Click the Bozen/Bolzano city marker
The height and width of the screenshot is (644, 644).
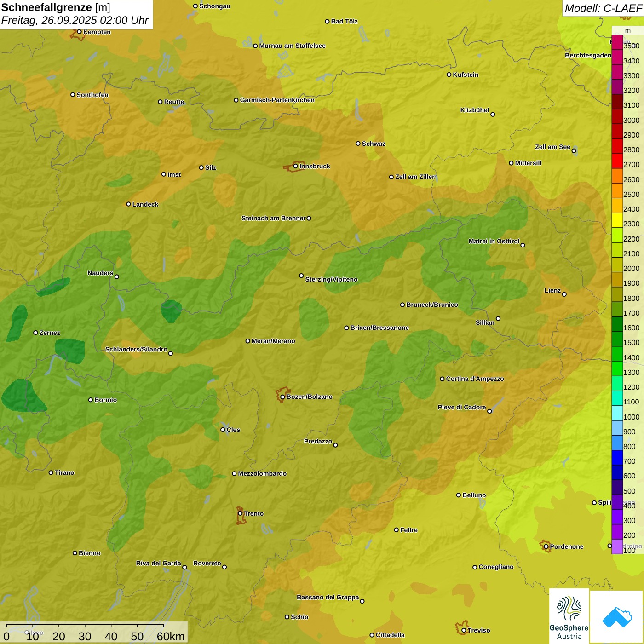(282, 397)
